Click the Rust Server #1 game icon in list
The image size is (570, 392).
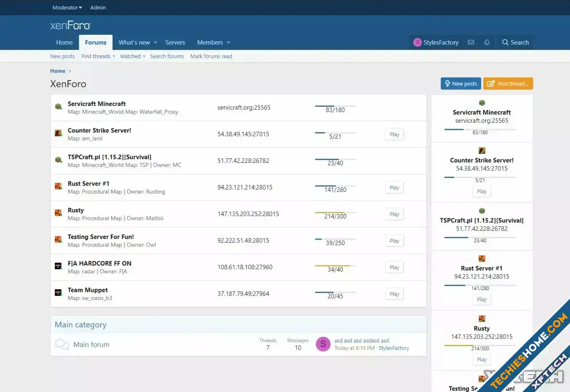pyautogui.click(x=58, y=186)
